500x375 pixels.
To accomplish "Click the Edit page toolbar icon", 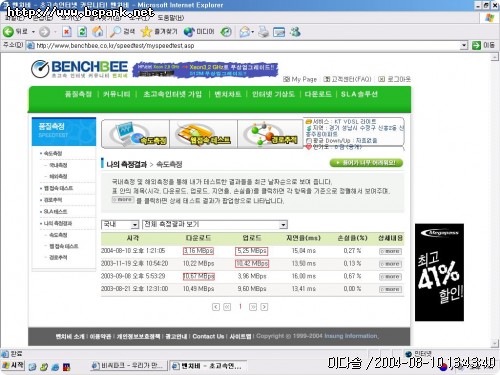I will 279,32.
